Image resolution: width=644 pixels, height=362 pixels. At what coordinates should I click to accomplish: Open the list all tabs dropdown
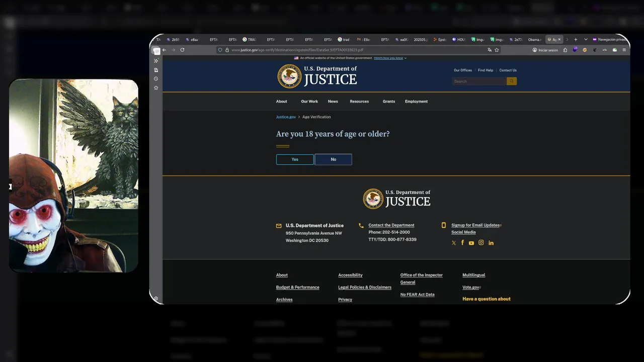[x=586, y=39]
